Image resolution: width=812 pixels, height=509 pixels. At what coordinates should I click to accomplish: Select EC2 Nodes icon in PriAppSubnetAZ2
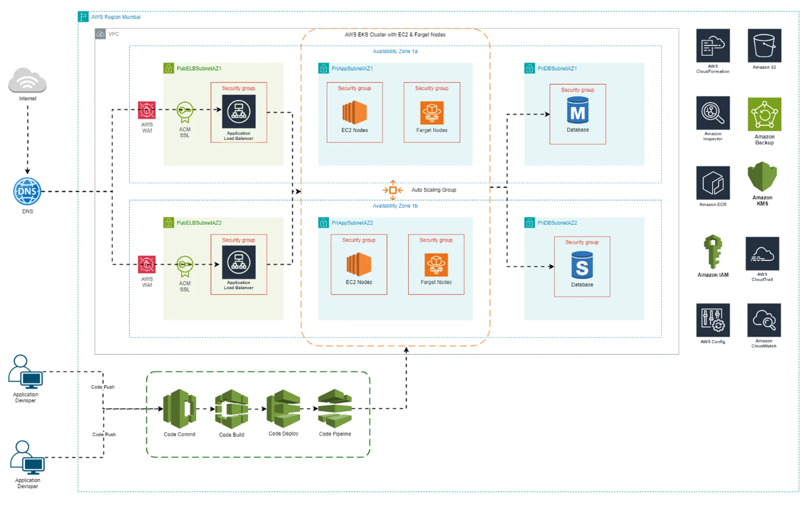click(359, 265)
